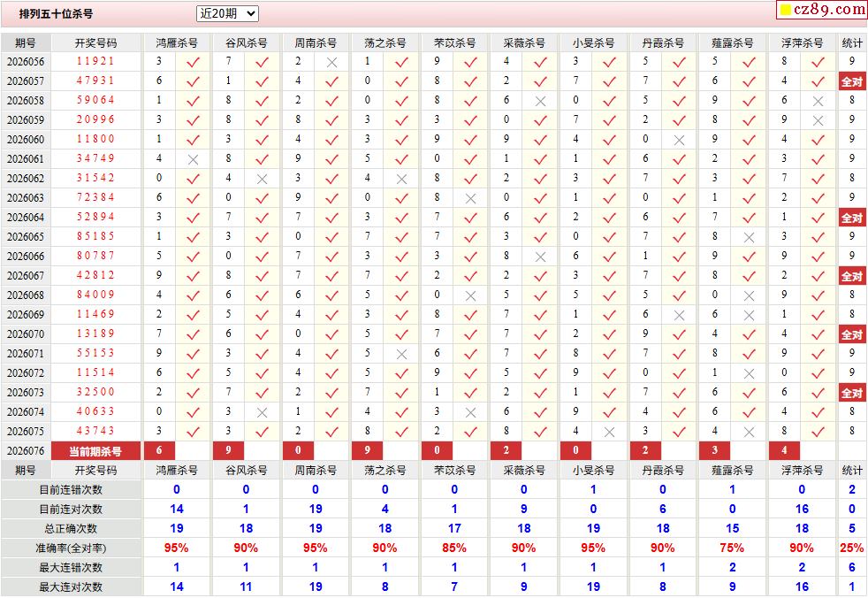Select the period number 2026056
The height and width of the screenshot is (598, 868).
(x=26, y=62)
